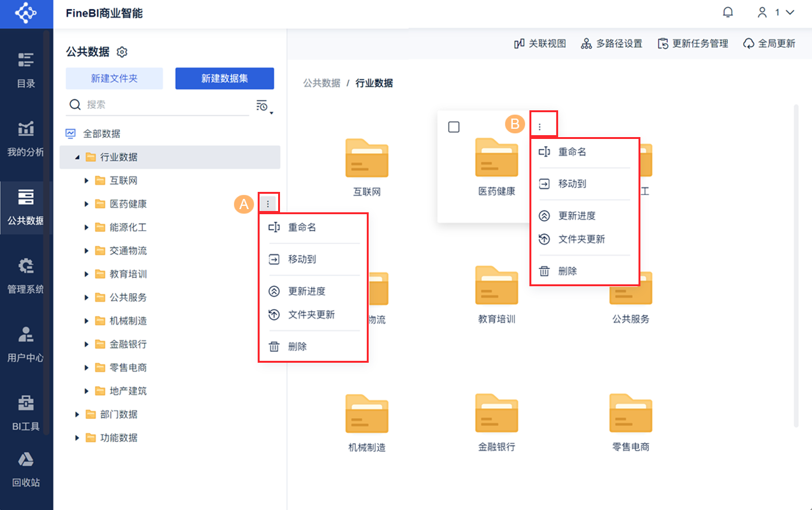Expand the 公共服务 tree folder
The height and width of the screenshot is (510, 812).
point(87,298)
